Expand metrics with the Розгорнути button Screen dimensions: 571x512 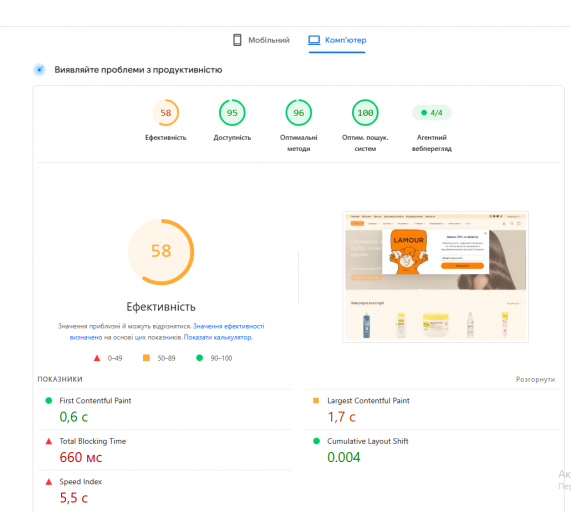pos(535,379)
